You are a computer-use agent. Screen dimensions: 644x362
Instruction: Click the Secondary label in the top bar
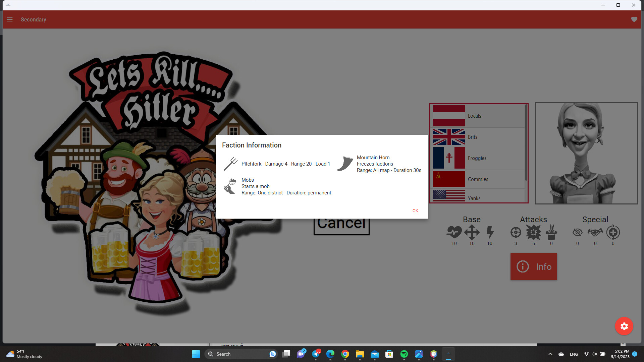pos(33,19)
